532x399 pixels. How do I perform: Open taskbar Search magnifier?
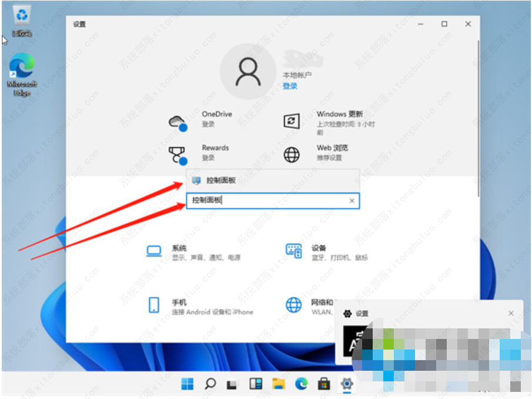(x=210, y=384)
